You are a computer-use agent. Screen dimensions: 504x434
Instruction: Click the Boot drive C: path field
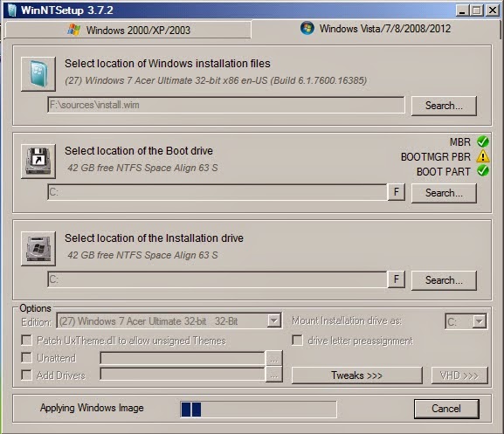click(217, 192)
